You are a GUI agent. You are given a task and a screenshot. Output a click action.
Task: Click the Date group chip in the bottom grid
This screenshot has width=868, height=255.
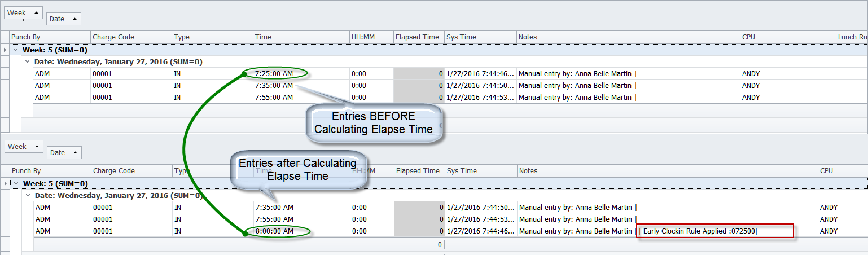coord(64,153)
